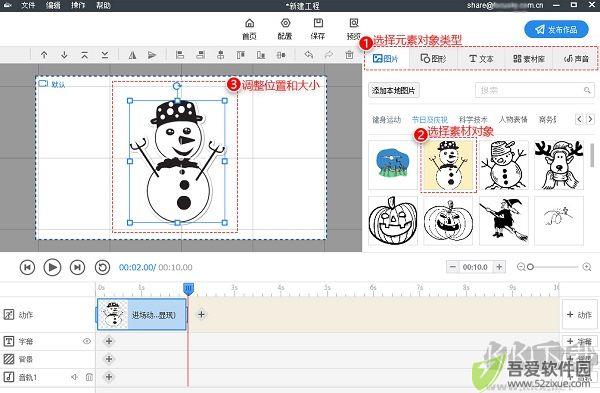Flip the object horizontally with mirror icon
Screen dimensions: 600x393
[132, 55]
